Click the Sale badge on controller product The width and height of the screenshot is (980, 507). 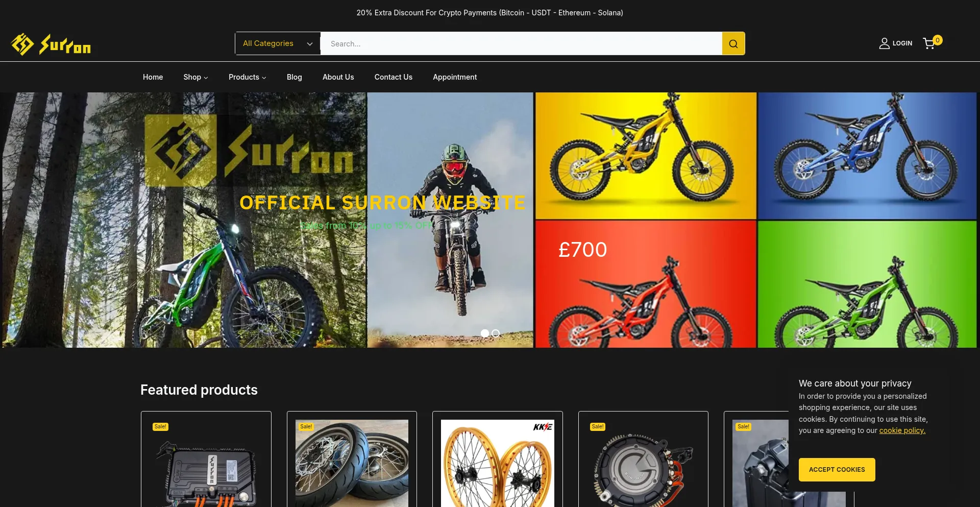[160, 427]
